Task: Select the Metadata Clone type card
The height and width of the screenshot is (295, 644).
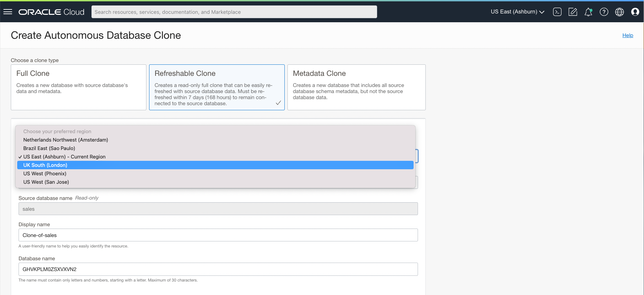Action: [x=357, y=87]
